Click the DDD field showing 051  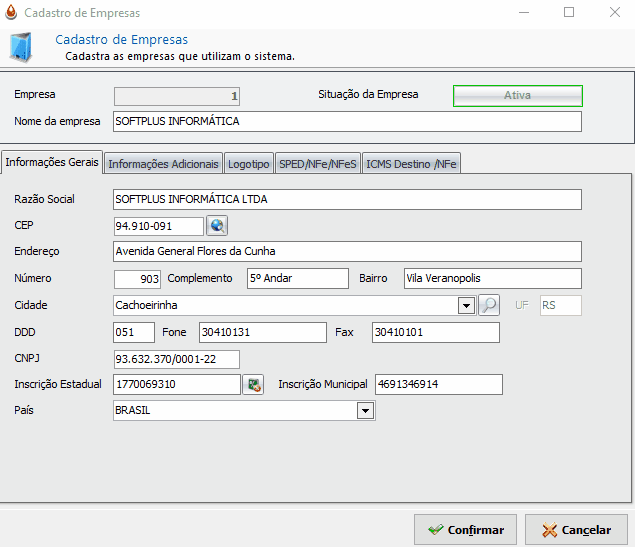coord(134,332)
